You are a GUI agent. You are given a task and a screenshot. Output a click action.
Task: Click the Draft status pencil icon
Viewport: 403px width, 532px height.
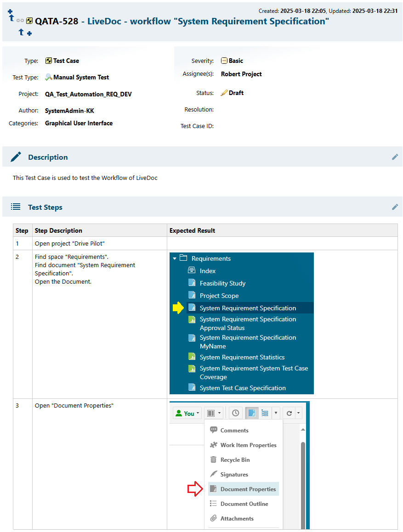click(x=224, y=92)
